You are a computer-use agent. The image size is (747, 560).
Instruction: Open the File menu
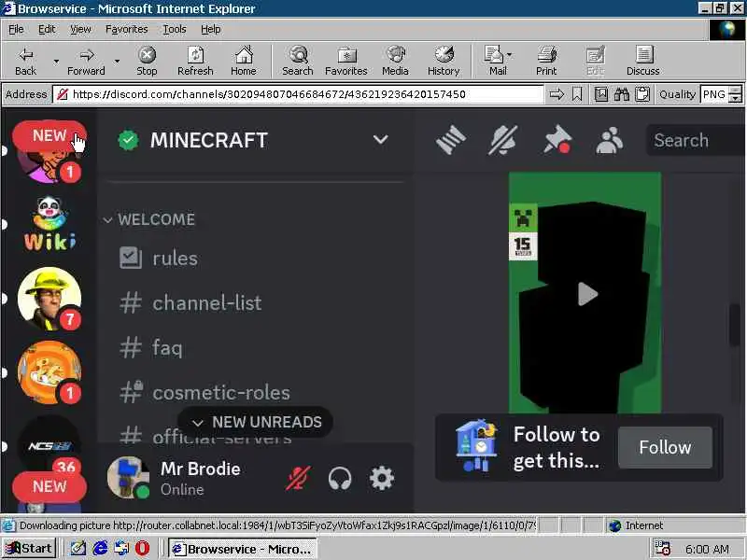click(16, 29)
